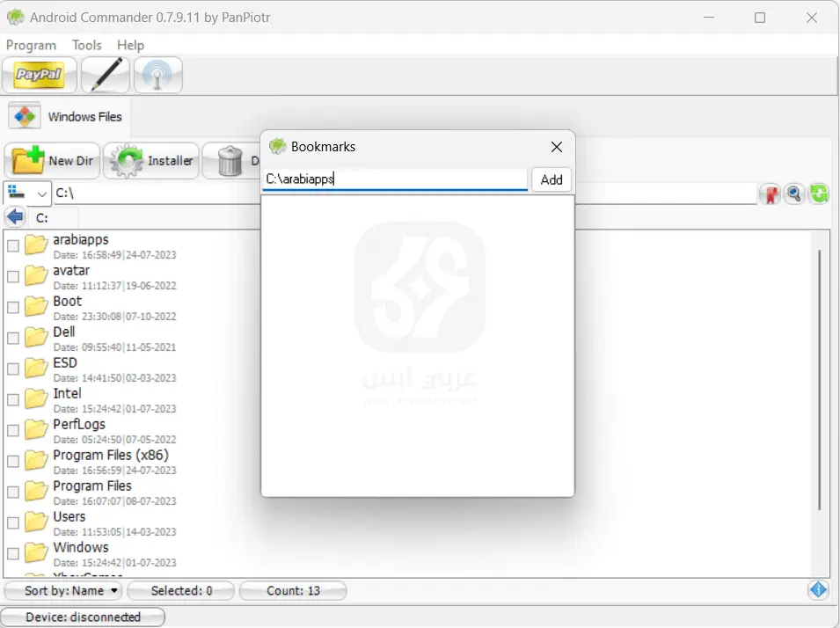Click the Add button in Bookmarks dialog
The image size is (840, 628).
[x=551, y=179]
